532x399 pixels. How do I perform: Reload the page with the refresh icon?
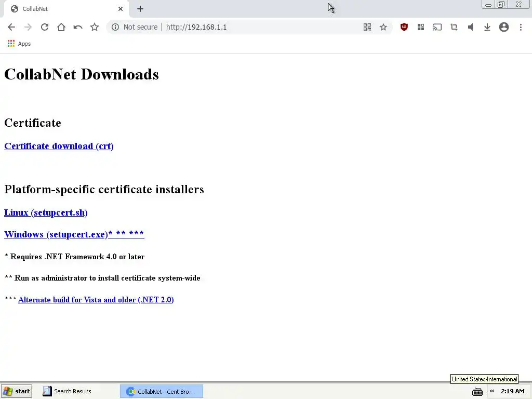pos(45,27)
